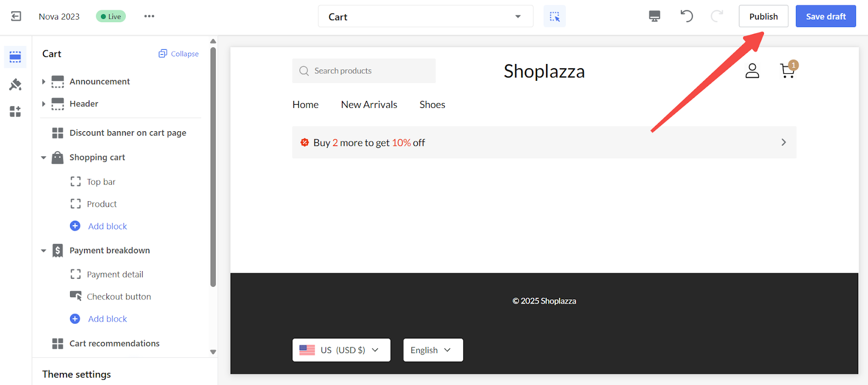The height and width of the screenshot is (385, 868).
Task: Open the theme style brush icon
Action: tap(15, 85)
